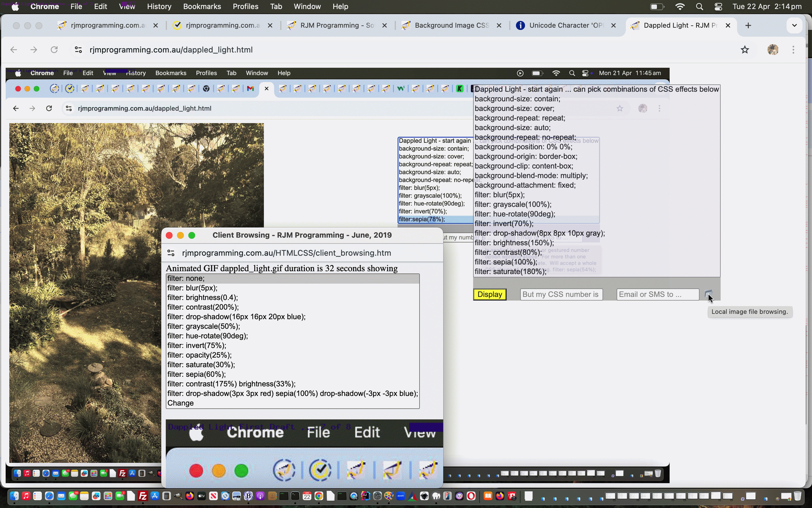Switch to Unicode Character tab

tap(566, 25)
